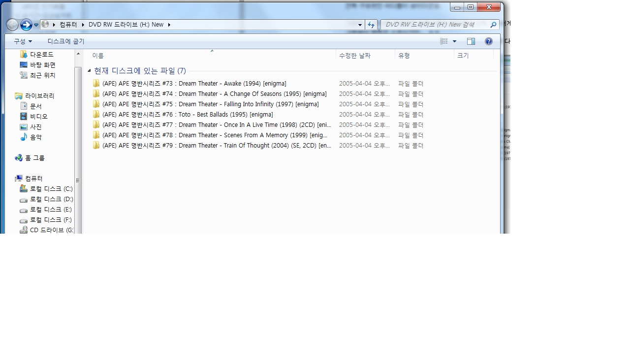This screenshot has width=632, height=364.
Task: Maximize the Explorer window
Action: point(471,7)
